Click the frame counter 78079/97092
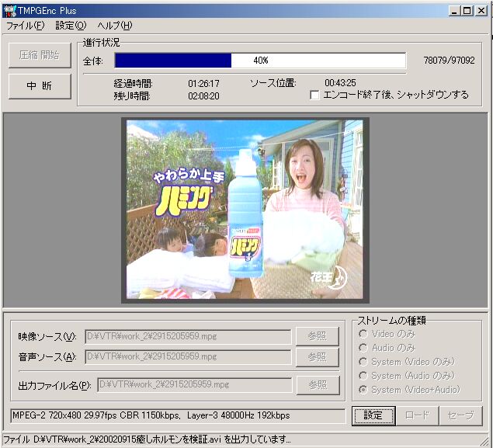The width and height of the screenshot is (493, 448). pyautogui.click(x=449, y=61)
